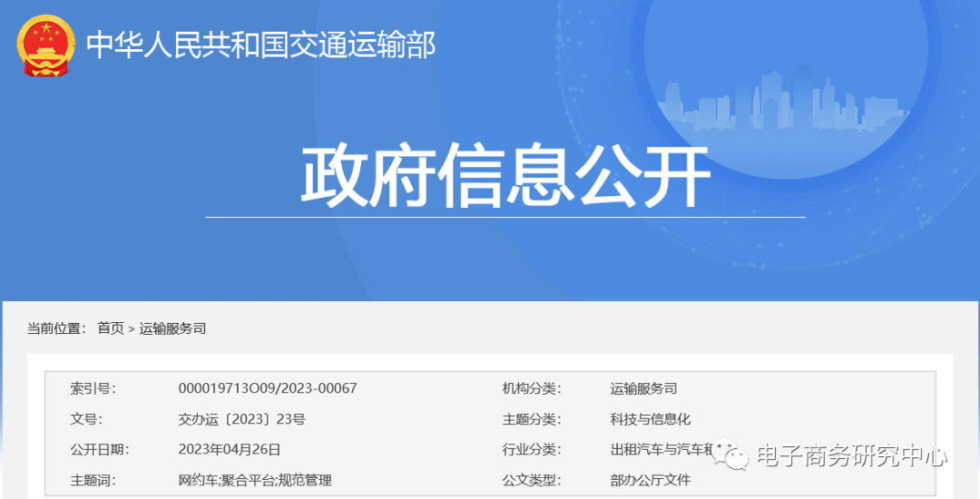
Task: Click the 公文类型 field label
Action: pyautogui.click(x=532, y=480)
